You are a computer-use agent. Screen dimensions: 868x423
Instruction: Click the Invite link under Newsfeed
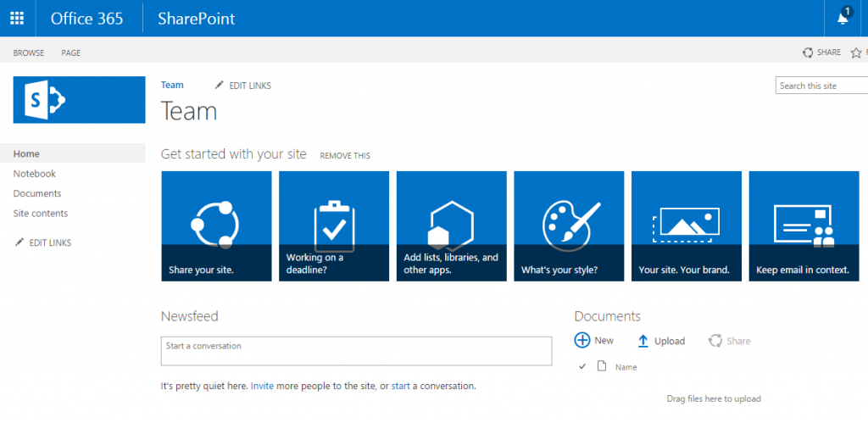[263, 386]
